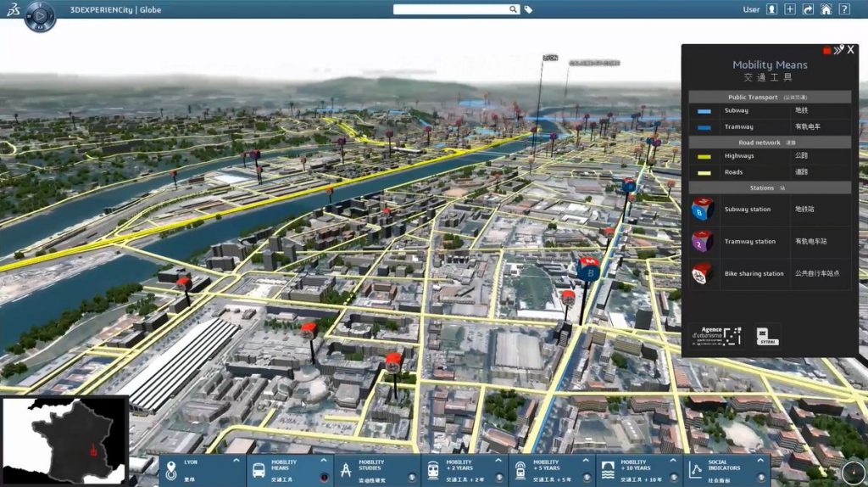
Task: Close the Mobility Means panel
Action: [x=851, y=50]
